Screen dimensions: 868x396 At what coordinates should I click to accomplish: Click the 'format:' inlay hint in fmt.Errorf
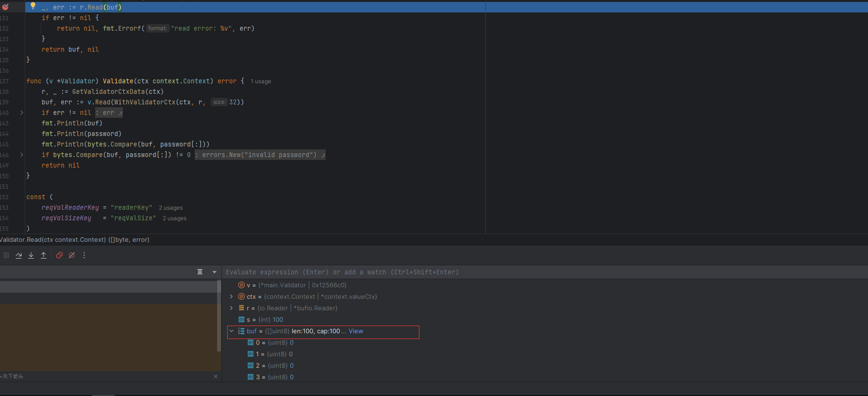(x=157, y=28)
